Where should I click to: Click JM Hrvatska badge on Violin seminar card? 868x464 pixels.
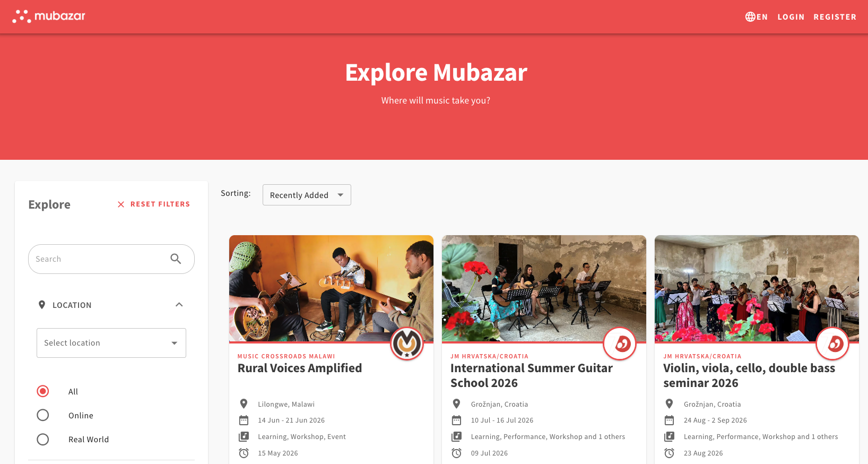click(832, 343)
